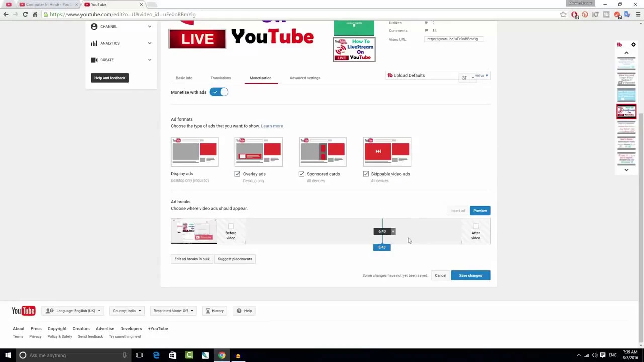Open the browser home page icon
Image resolution: width=644 pixels, height=362 pixels.
click(x=35, y=14)
